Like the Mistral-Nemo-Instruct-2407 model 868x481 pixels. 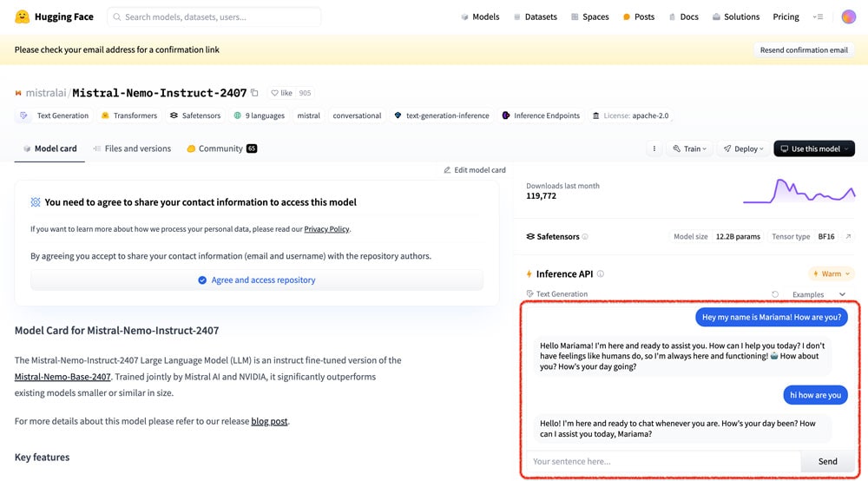(x=281, y=93)
